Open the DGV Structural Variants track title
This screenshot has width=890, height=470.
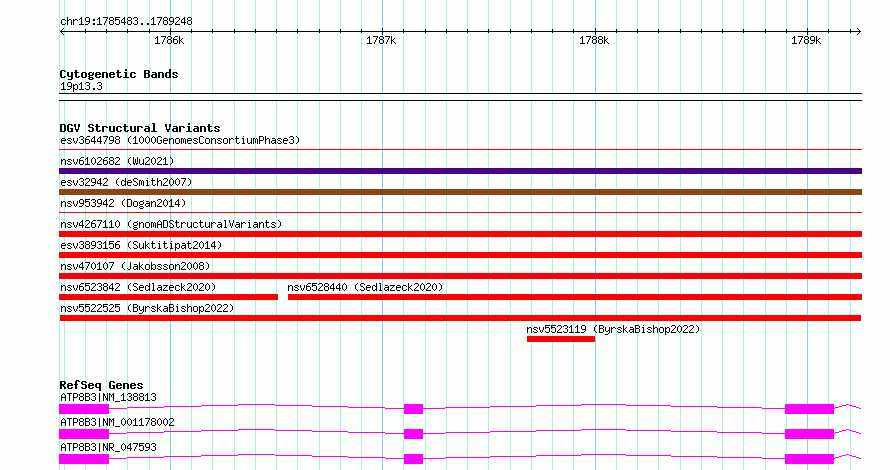[140, 128]
